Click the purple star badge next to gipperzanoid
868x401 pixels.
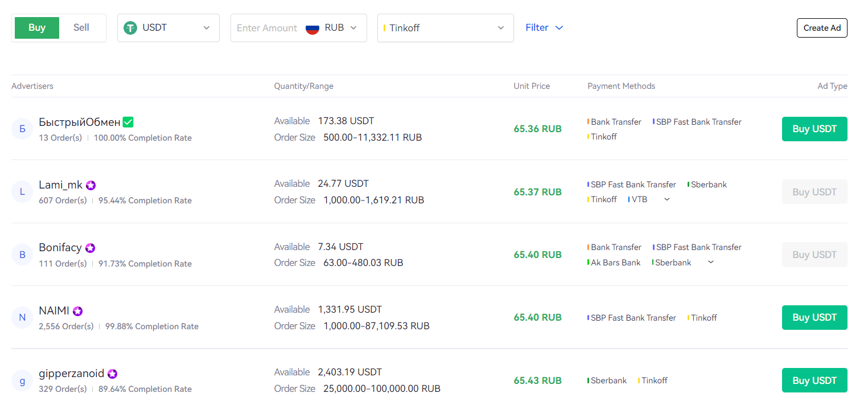click(x=113, y=374)
